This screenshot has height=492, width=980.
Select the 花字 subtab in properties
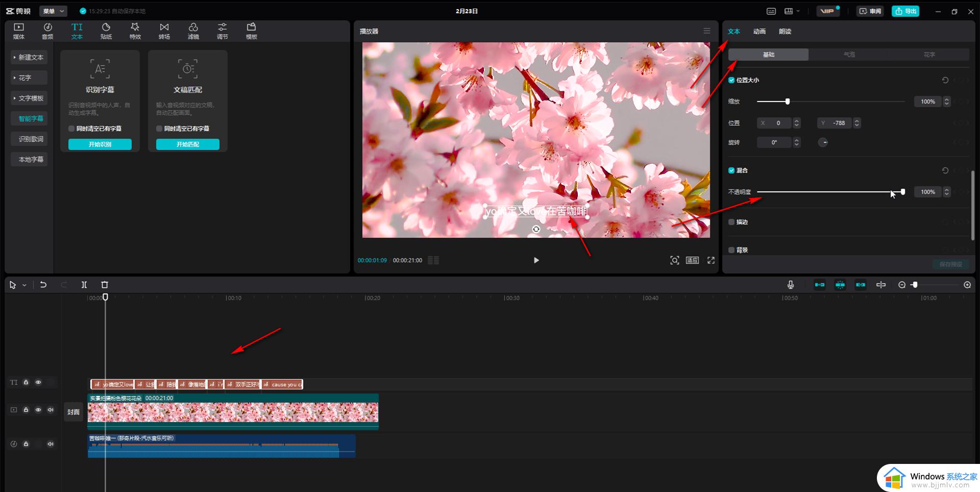point(929,55)
